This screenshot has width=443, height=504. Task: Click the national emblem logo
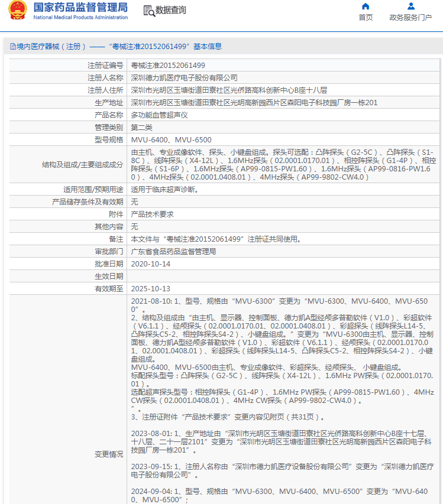tap(17, 10)
